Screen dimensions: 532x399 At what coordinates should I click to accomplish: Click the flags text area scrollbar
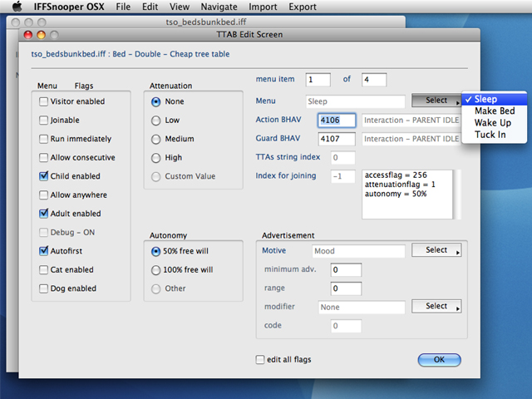tap(457, 195)
